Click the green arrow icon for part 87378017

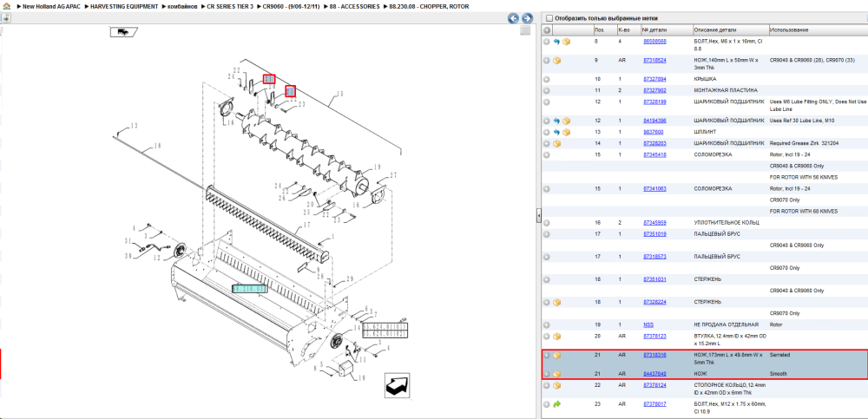tap(557, 404)
